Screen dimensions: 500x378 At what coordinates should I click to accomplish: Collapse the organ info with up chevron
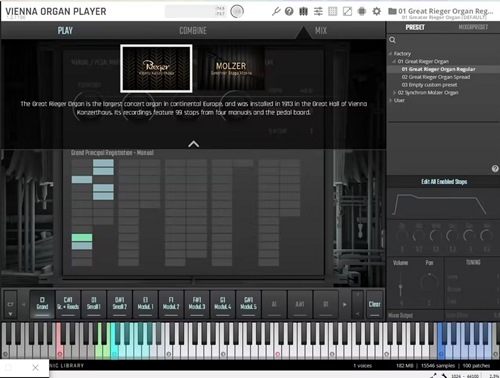point(193,144)
